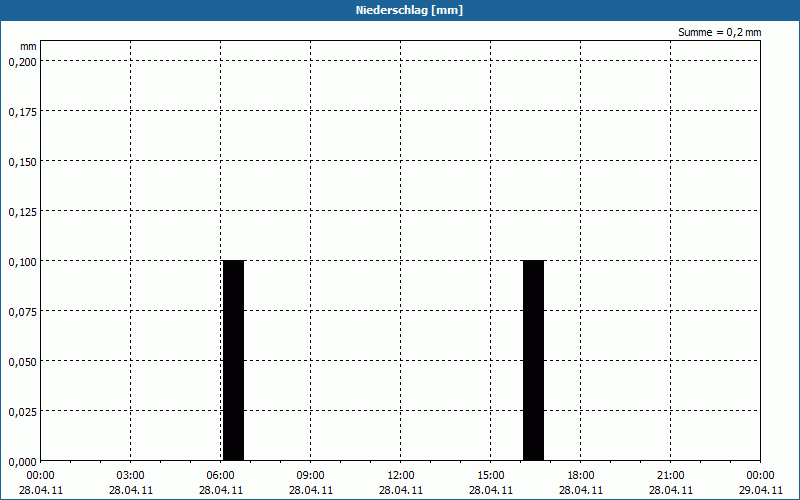Select the Summe = 0,2 mm label
Image resolution: width=800 pixels, height=500 pixels.
click(x=719, y=32)
